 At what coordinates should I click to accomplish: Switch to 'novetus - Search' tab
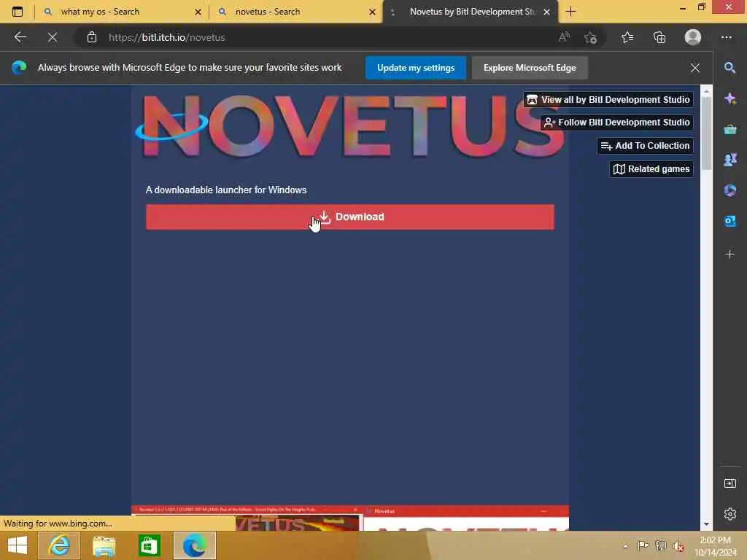click(x=296, y=12)
